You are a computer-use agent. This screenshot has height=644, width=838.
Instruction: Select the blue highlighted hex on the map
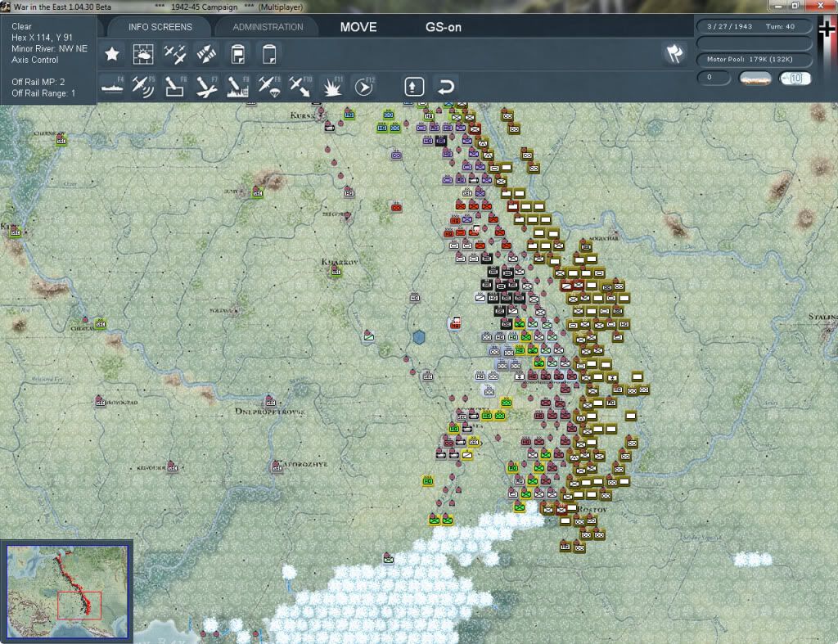click(x=419, y=336)
